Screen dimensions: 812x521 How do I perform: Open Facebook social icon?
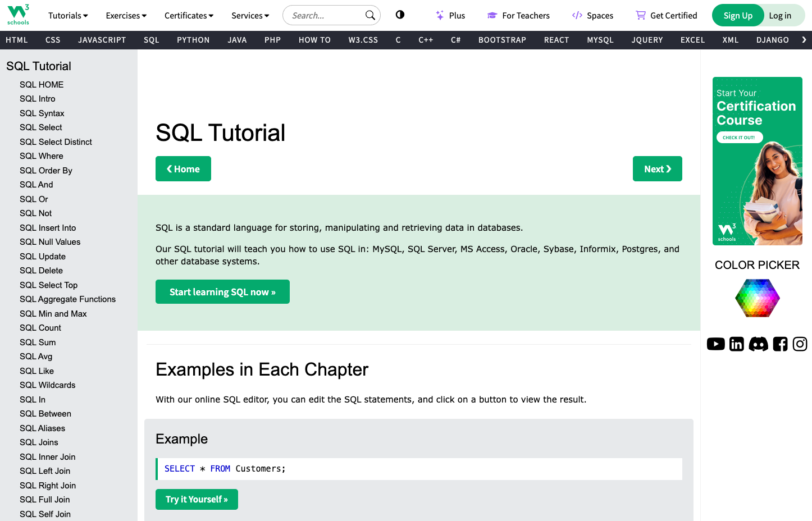pos(780,344)
